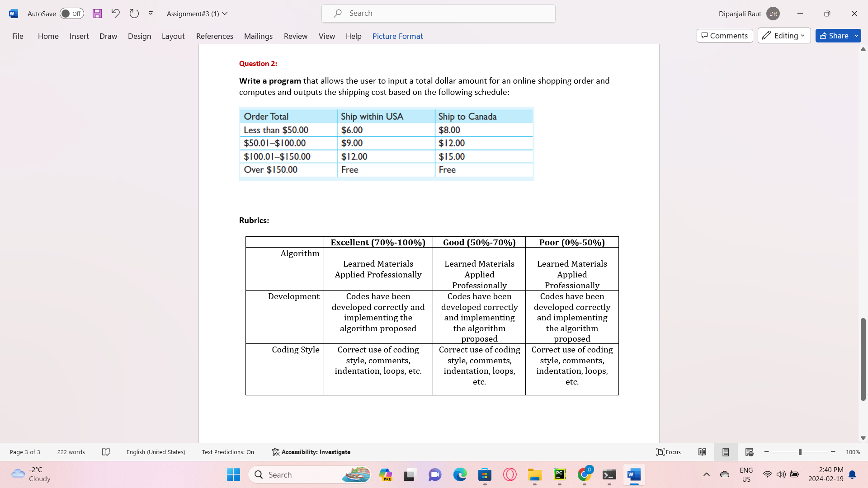Click the Word search box
The image size is (868, 488).
(x=439, y=14)
